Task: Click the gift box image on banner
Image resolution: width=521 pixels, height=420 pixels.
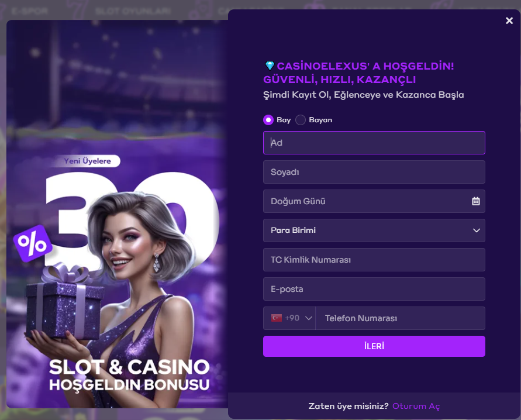Action: pyautogui.click(x=64, y=301)
